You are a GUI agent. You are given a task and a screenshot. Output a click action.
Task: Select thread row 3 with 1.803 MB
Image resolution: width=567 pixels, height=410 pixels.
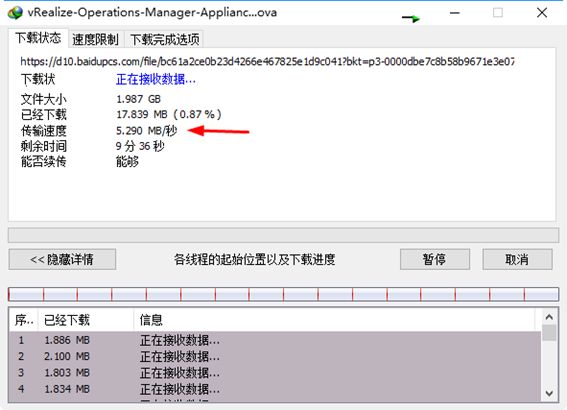(x=275, y=373)
